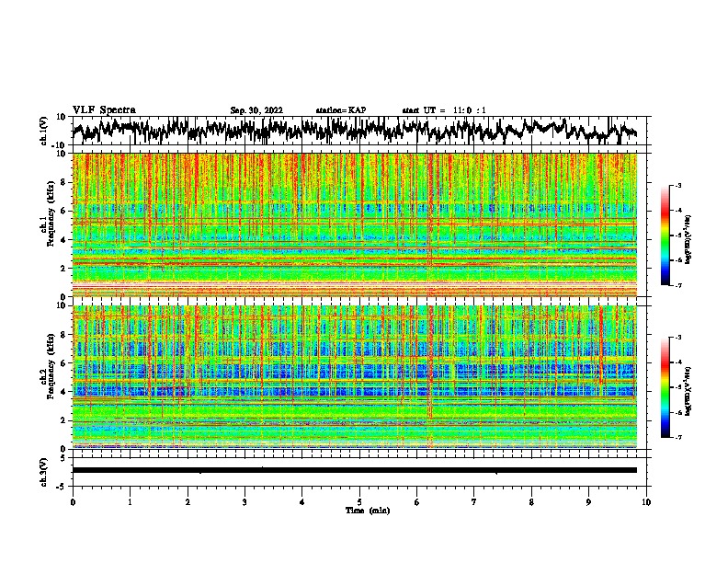Click the "8" kHz tick of ch.1 spectrogram
Image resolution: width=728 pixels, height=563 pixels.
click(64, 182)
